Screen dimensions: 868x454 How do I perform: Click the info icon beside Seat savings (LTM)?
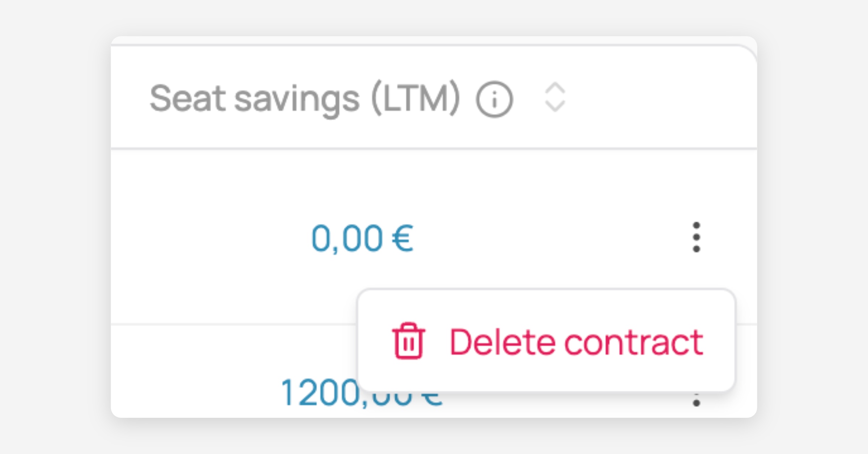click(494, 99)
